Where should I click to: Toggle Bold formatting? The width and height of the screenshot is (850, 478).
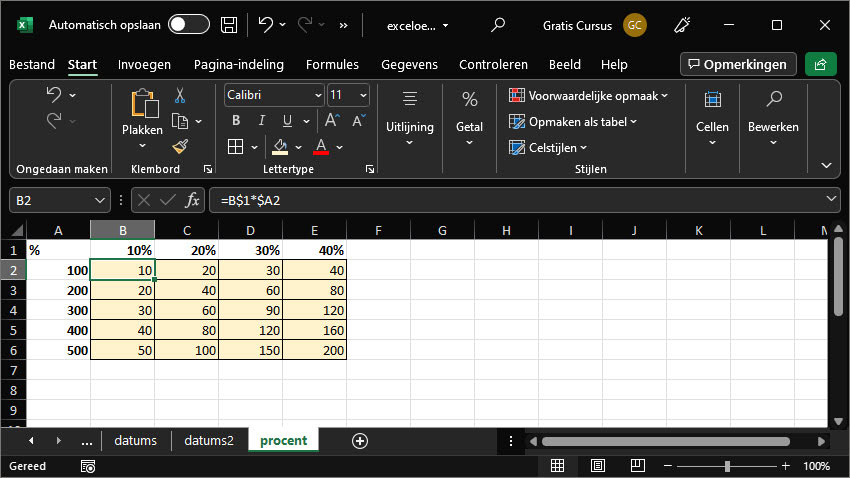click(x=236, y=121)
